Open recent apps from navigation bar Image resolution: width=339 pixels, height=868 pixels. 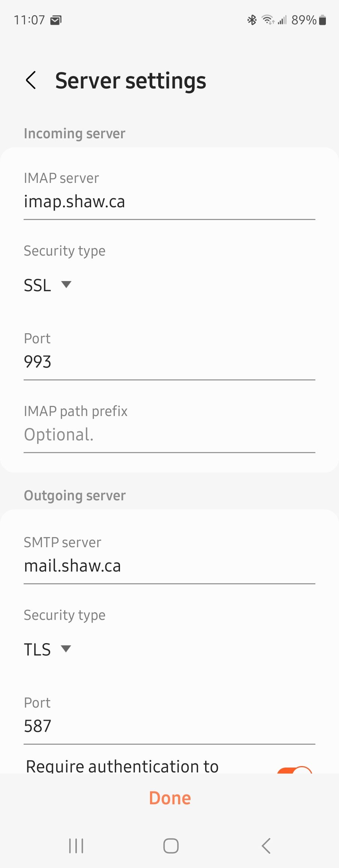(76, 846)
